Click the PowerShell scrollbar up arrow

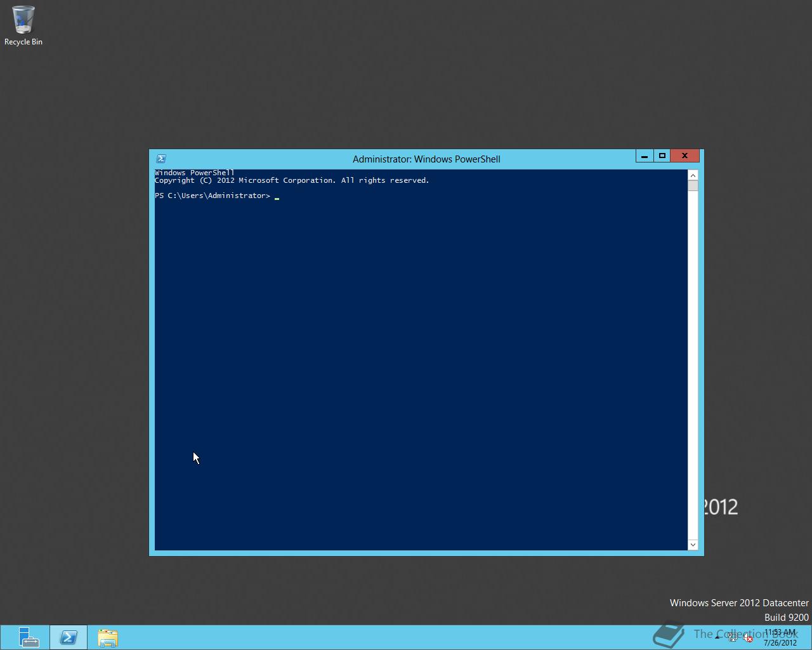pyautogui.click(x=693, y=175)
